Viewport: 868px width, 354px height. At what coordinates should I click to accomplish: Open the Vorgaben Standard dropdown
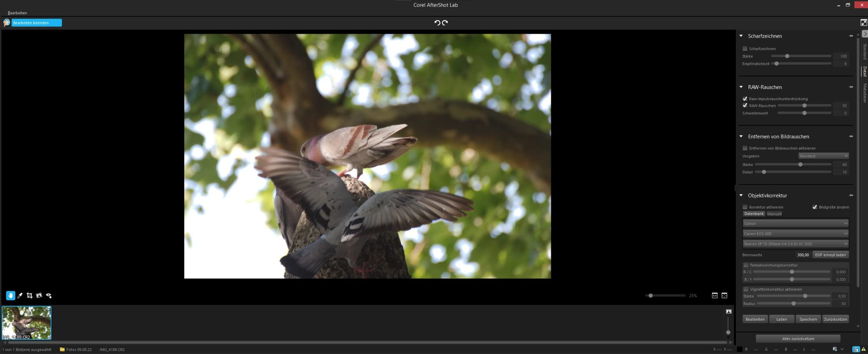tap(823, 156)
